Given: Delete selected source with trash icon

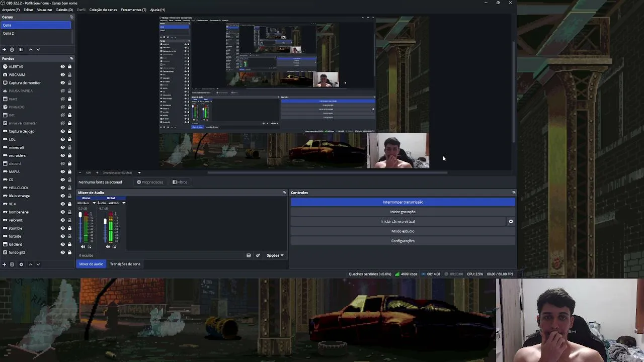Looking at the screenshot, I should coord(12,264).
